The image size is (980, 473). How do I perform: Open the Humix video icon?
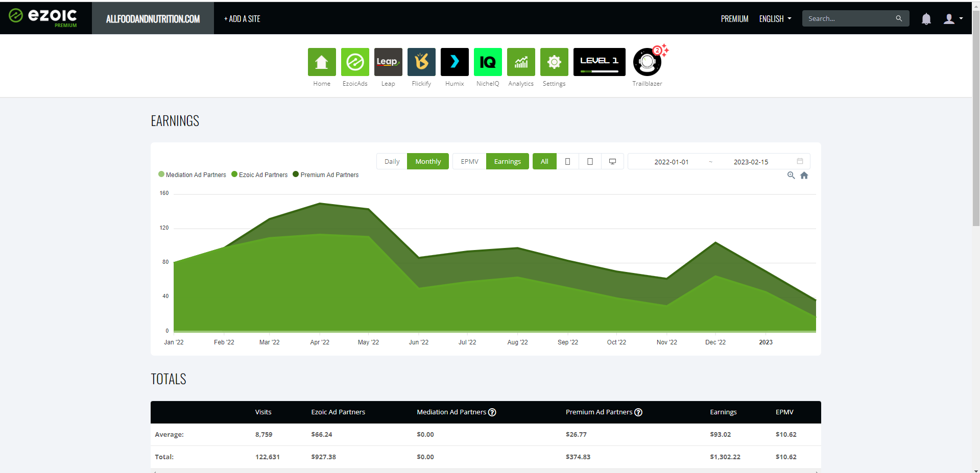click(455, 62)
